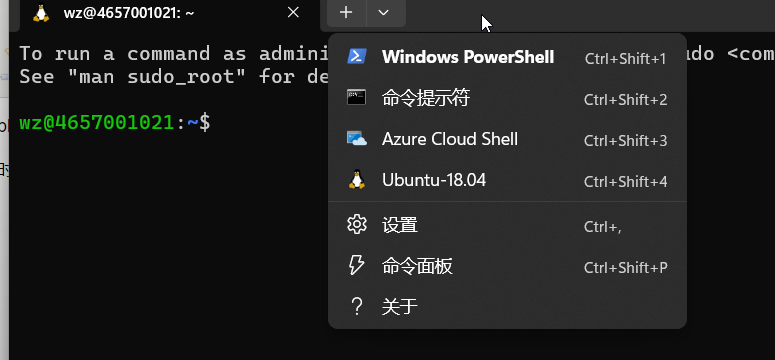Image resolution: width=775 pixels, height=360 pixels.
Task: Click the Windows PowerShell icon in the menu
Action: 356,56
